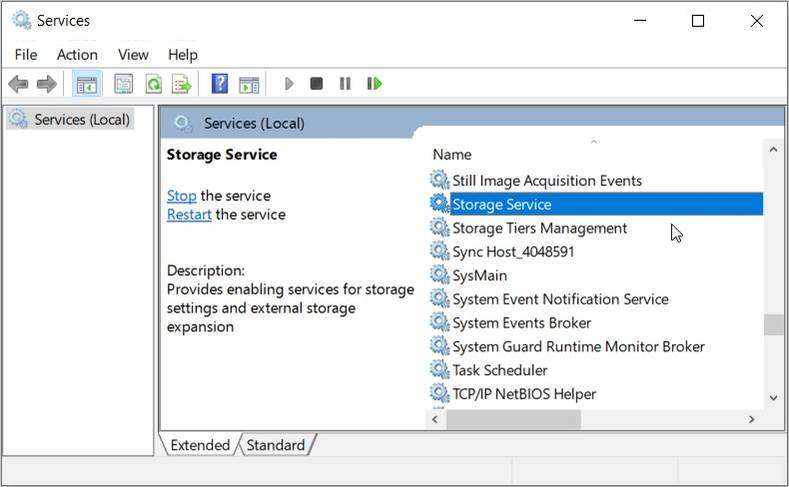The image size is (789, 487).
Task: Open the Help menu
Action: click(x=183, y=54)
